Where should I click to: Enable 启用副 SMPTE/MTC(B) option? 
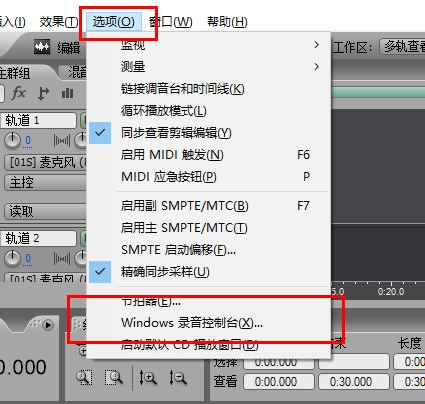tap(209, 206)
